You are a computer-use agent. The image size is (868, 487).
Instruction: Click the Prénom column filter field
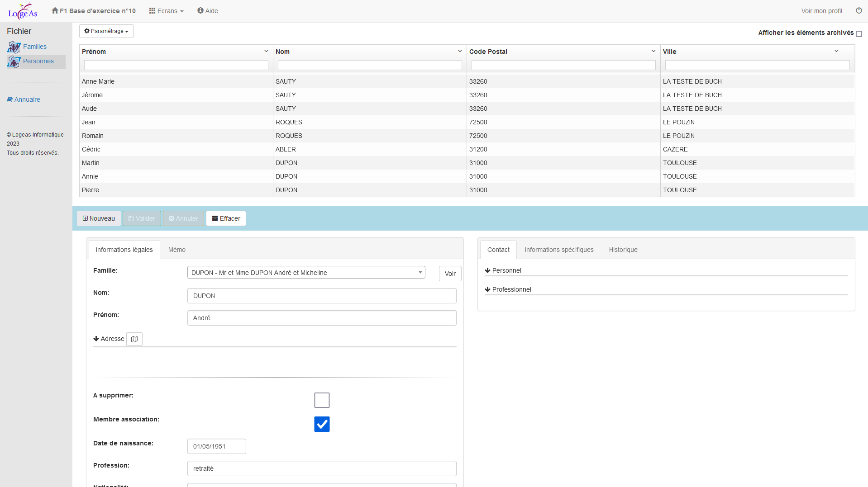pos(176,66)
